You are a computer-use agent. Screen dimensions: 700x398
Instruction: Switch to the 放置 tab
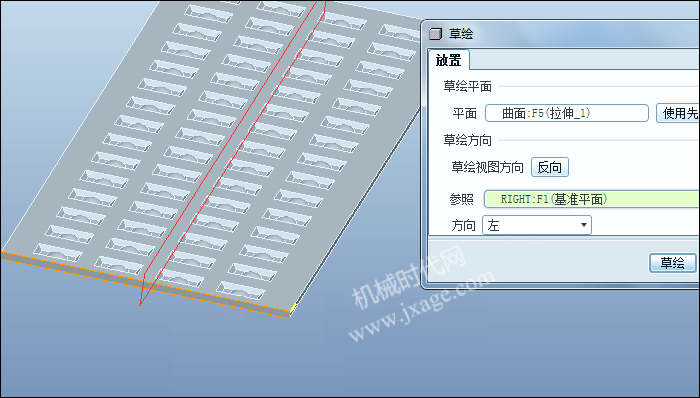pyautogui.click(x=449, y=60)
